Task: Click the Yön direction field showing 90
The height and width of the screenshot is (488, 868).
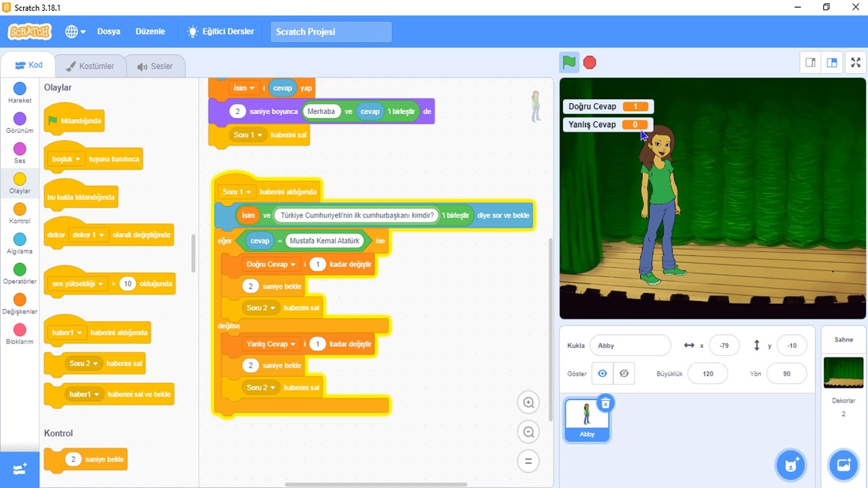Action: pos(787,373)
